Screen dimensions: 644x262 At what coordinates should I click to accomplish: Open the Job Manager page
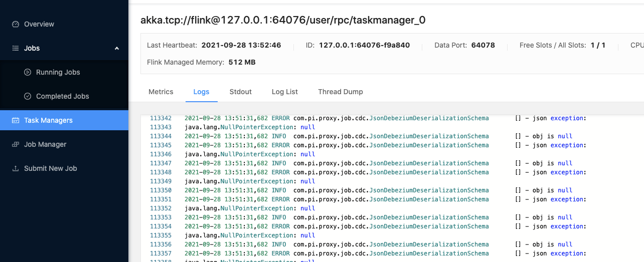(x=46, y=144)
